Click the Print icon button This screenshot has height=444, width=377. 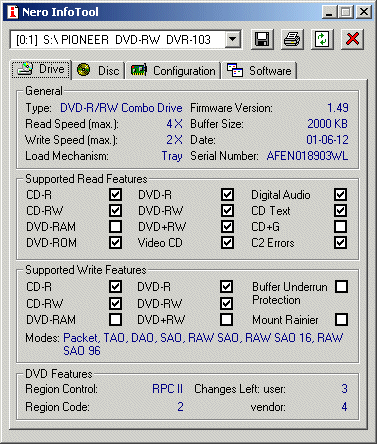coord(292,39)
